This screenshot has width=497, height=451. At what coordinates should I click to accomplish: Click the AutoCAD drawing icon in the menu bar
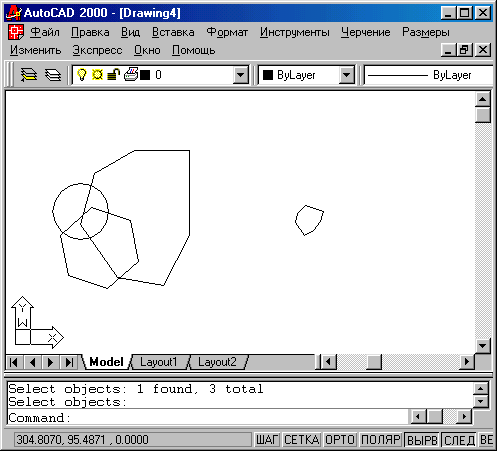click(16, 32)
